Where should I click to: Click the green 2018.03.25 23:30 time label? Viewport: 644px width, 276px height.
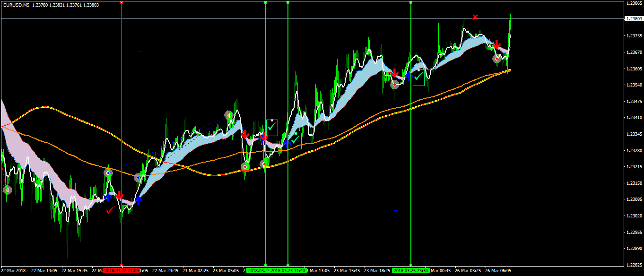point(410,271)
